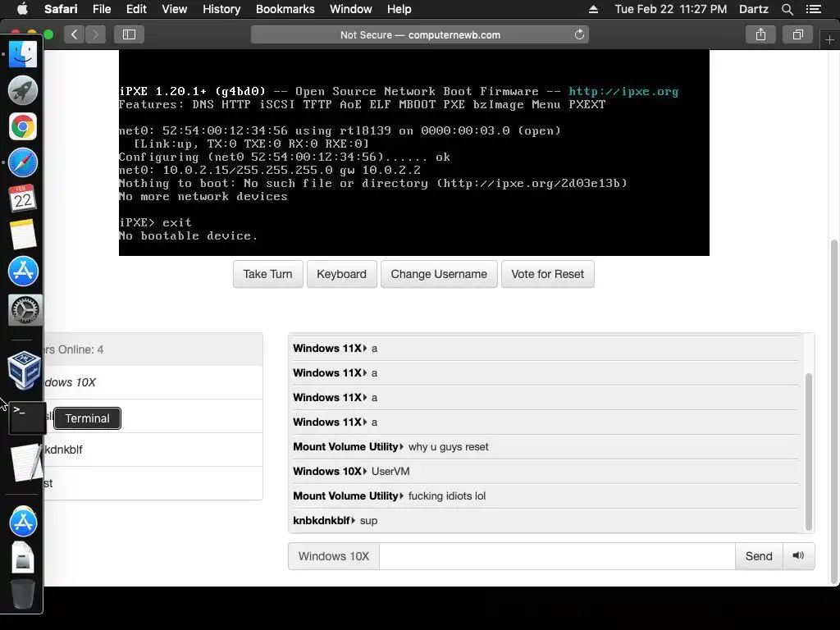Open App Store icon above System Preferences
The height and width of the screenshot is (630, 840).
(23, 271)
